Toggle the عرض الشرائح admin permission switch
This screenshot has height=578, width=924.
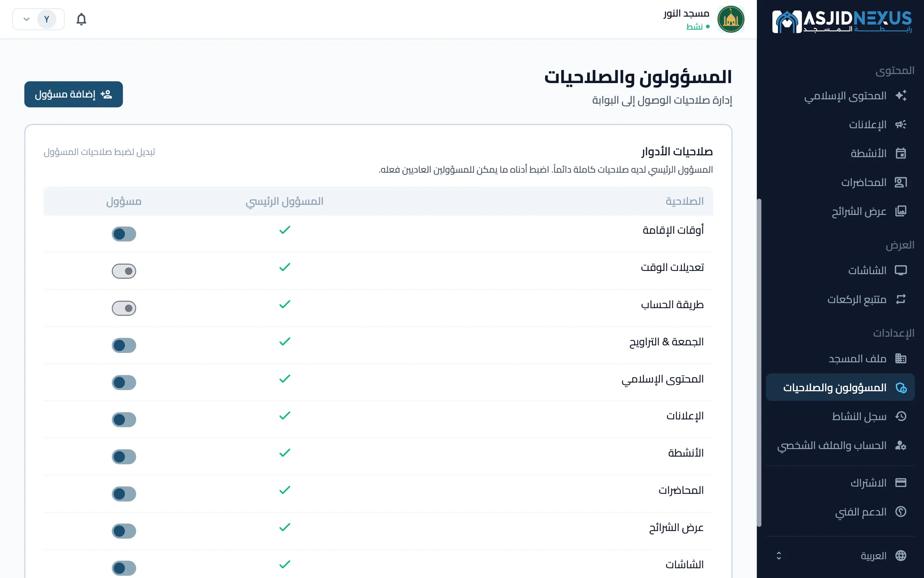124,531
